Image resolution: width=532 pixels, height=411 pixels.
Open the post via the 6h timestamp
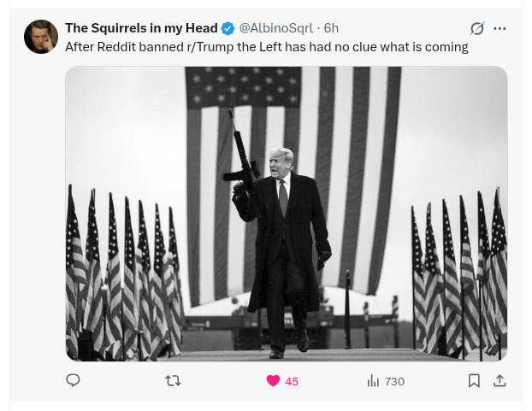331,28
